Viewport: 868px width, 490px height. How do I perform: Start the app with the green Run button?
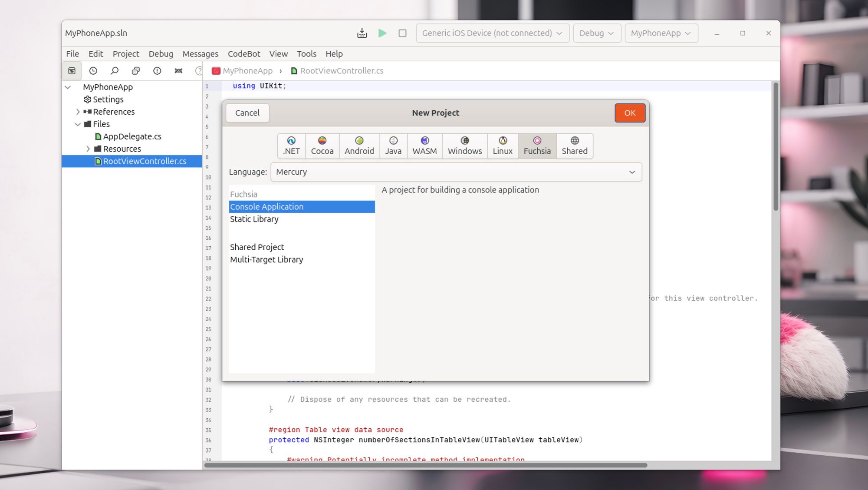[382, 33]
